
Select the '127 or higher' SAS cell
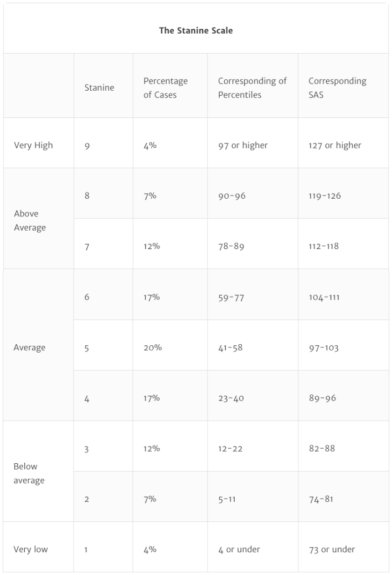click(x=335, y=146)
